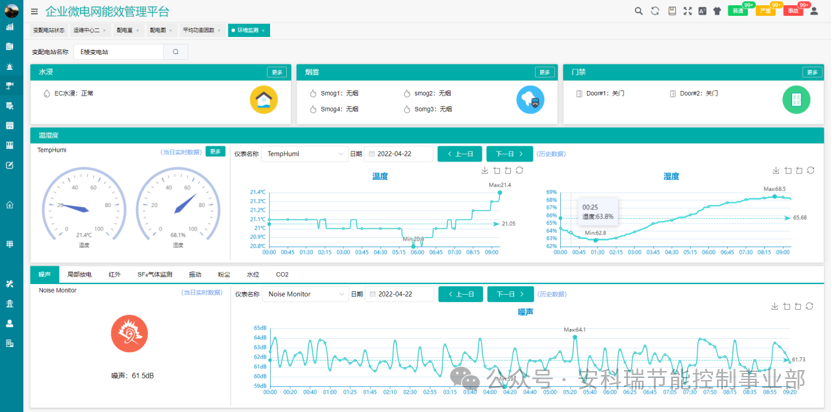Click the green door access icon
Viewport: 832px width, 412px height.
click(x=796, y=99)
